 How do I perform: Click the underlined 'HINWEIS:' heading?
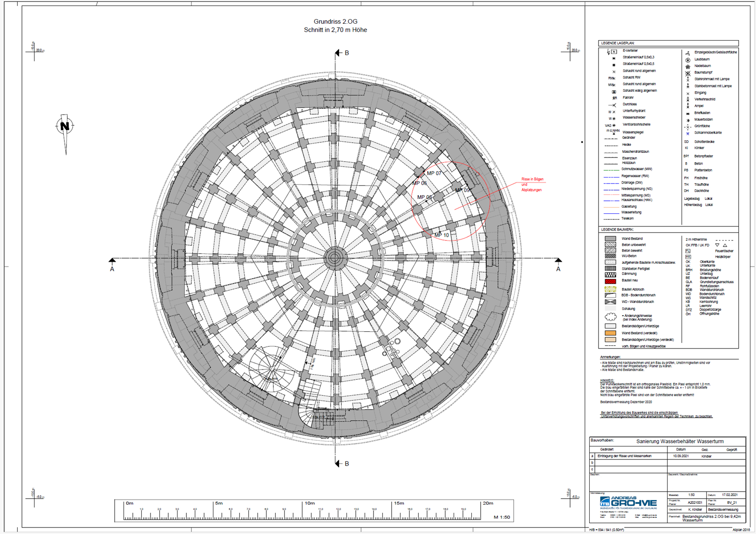point(607,380)
